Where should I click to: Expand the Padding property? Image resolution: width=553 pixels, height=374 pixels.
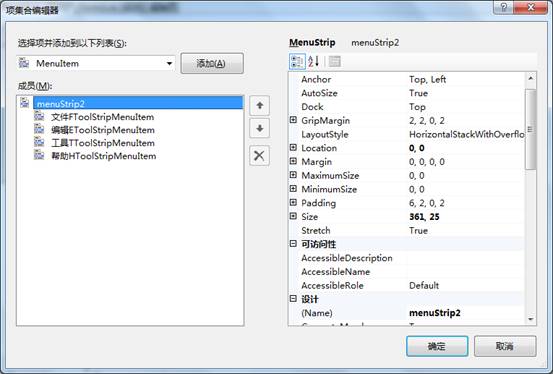(293, 203)
